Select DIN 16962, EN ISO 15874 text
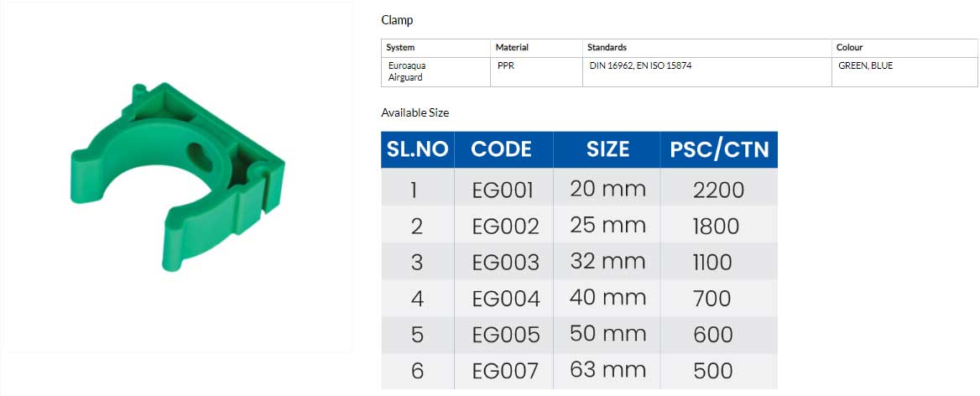This screenshot has height=396, width=980. click(x=641, y=65)
